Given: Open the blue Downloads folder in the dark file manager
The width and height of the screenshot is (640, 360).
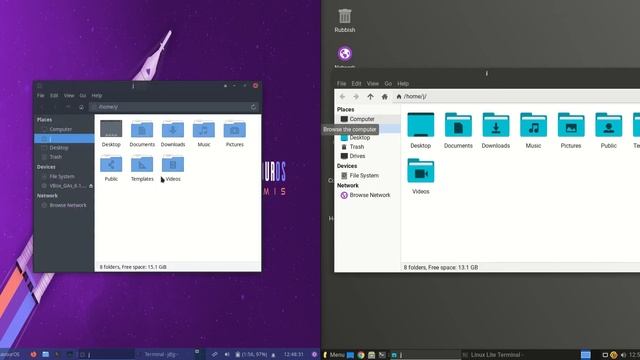Looking at the screenshot, I should [173, 130].
